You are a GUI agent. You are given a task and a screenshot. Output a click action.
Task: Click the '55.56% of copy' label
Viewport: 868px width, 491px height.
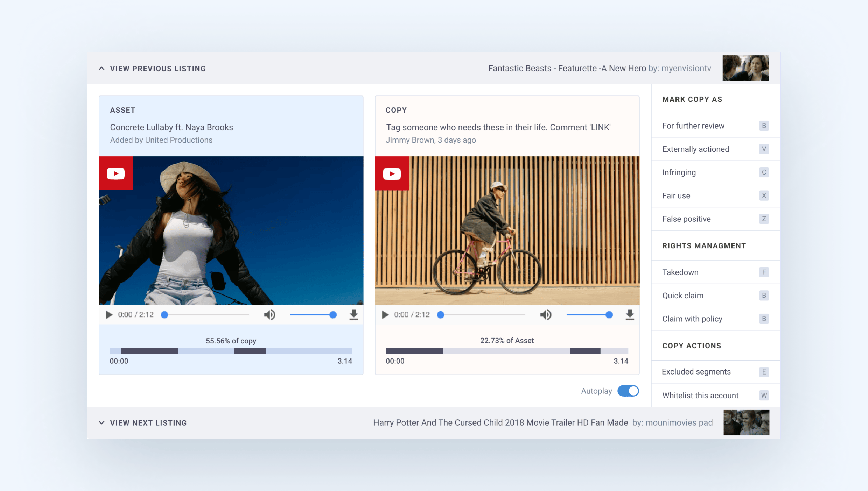(231, 341)
